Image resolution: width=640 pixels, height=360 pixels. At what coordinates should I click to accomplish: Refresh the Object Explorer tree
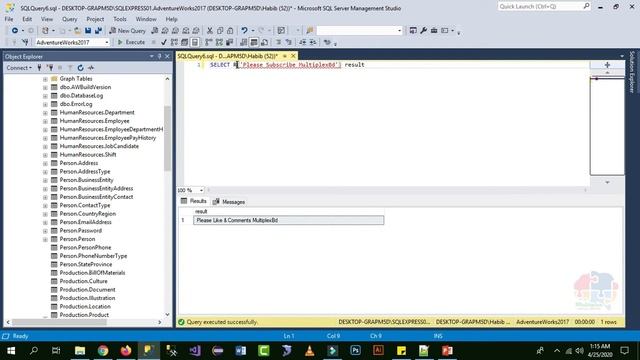pos(80,68)
